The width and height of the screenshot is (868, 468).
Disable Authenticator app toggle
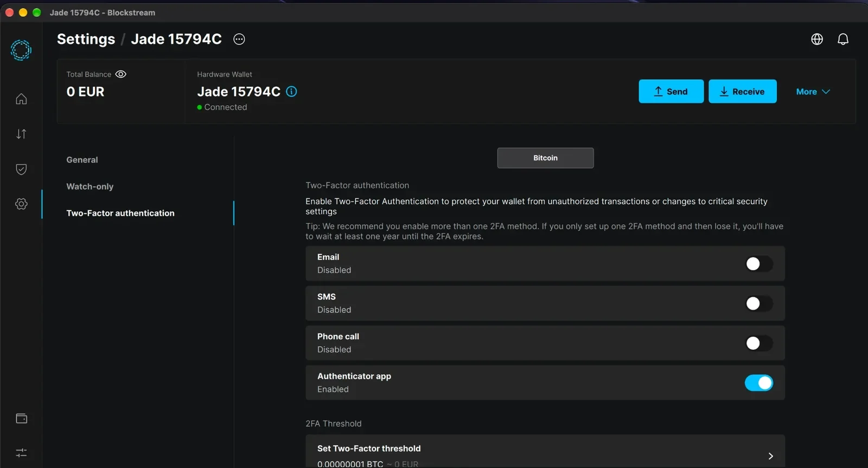759,383
